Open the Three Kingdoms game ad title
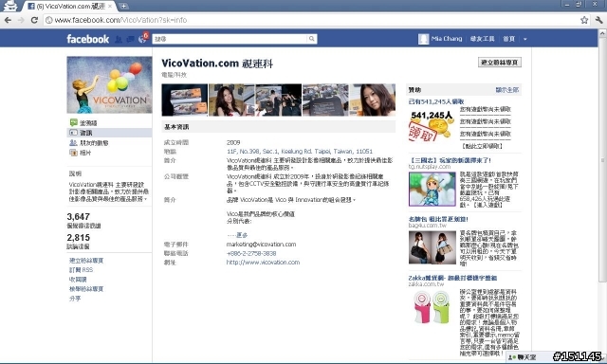607x364 pixels. coord(450,160)
